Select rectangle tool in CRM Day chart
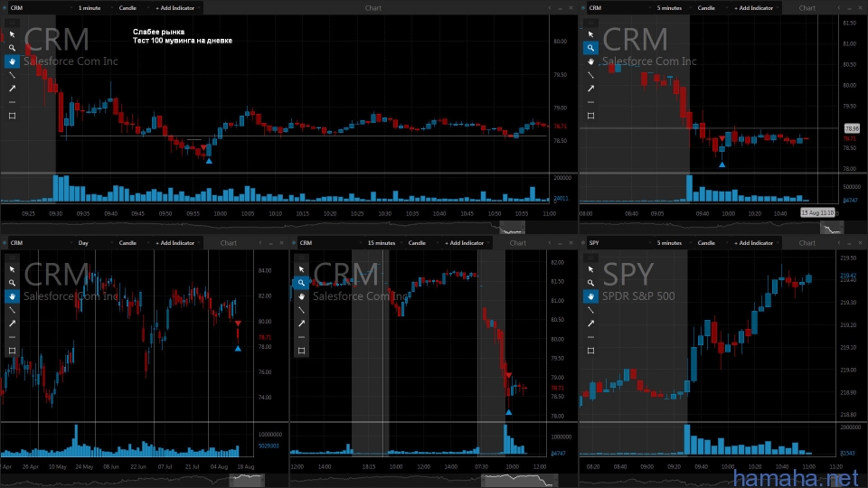Screen dimensions: 868x488 point(12,351)
